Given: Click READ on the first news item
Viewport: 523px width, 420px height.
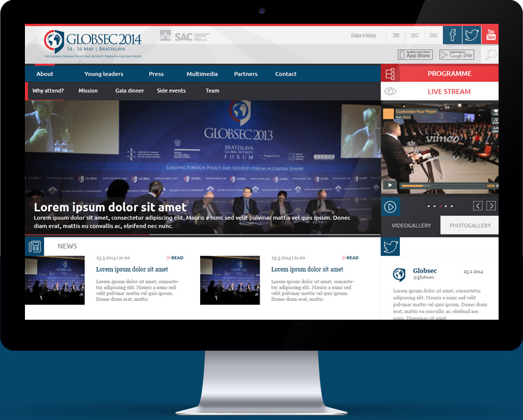Looking at the screenshot, I should tap(175, 258).
